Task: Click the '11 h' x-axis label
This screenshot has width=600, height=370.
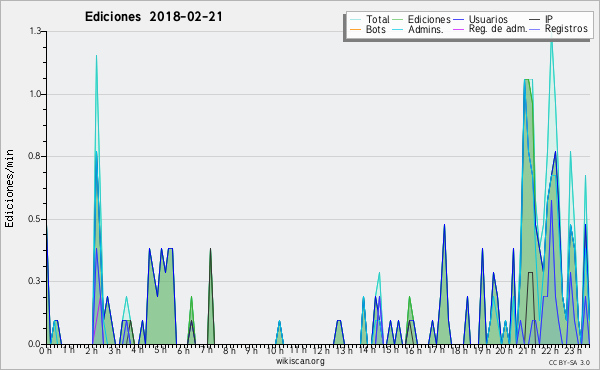Action: (x=298, y=350)
